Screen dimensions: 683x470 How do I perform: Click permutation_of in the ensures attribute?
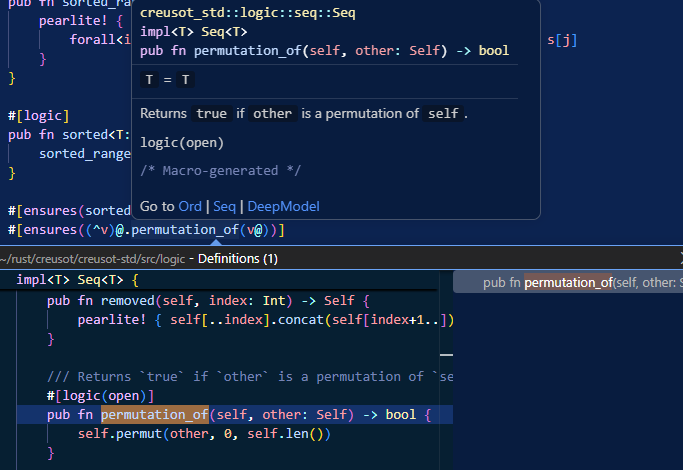pos(185,230)
